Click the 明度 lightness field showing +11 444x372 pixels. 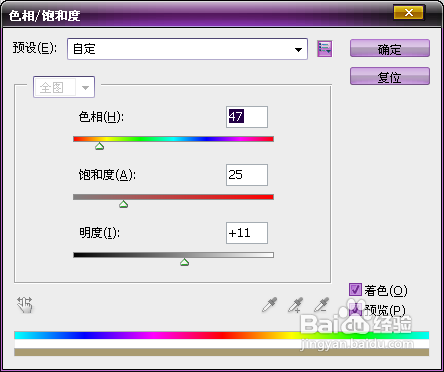(x=247, y=233)
